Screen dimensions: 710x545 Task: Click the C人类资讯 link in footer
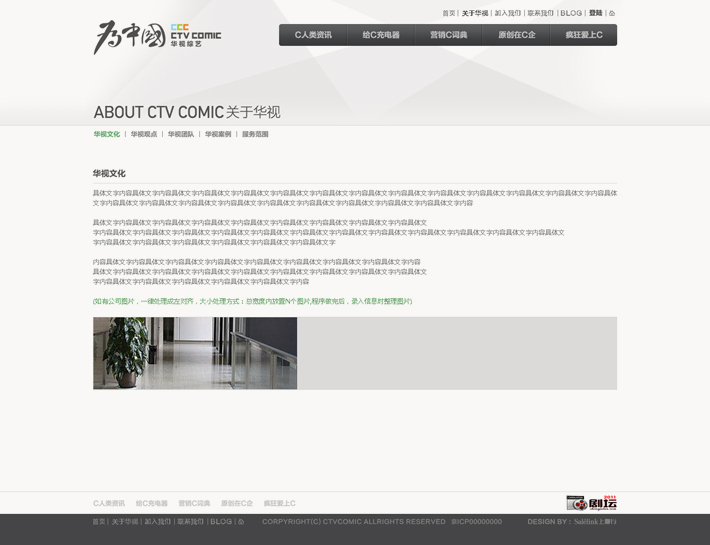pyautogui.click(x=109, y=503)
